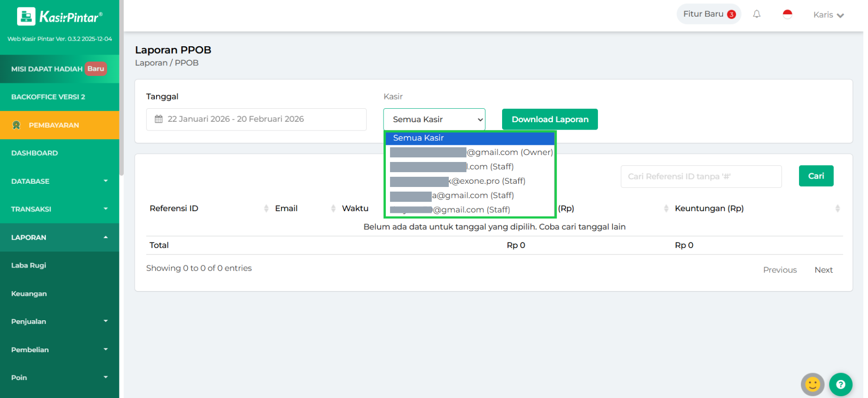Click the Indonesian flag language icon
868x398 pixels.
point(787,14)
